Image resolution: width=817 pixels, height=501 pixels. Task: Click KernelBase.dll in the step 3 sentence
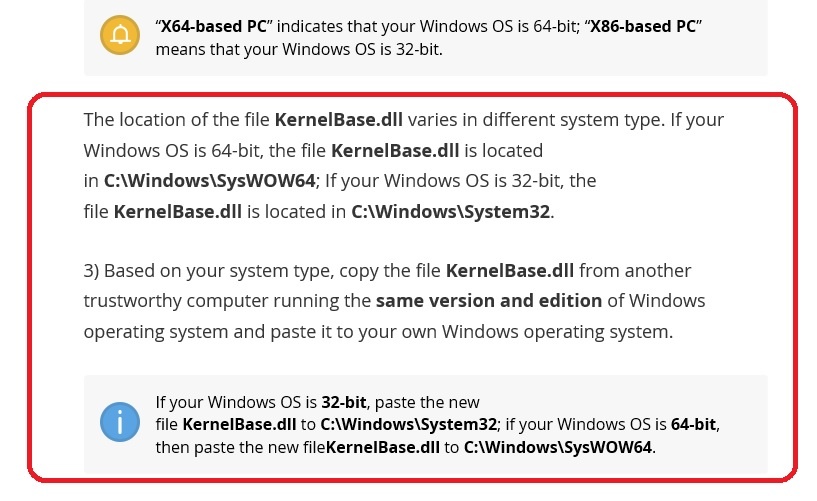coord(510,271)
